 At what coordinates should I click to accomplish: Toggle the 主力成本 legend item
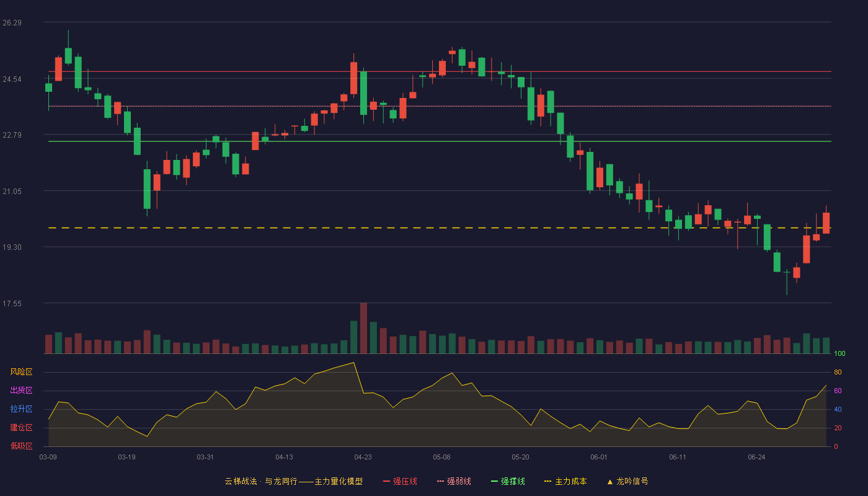(x=565, y=481)
